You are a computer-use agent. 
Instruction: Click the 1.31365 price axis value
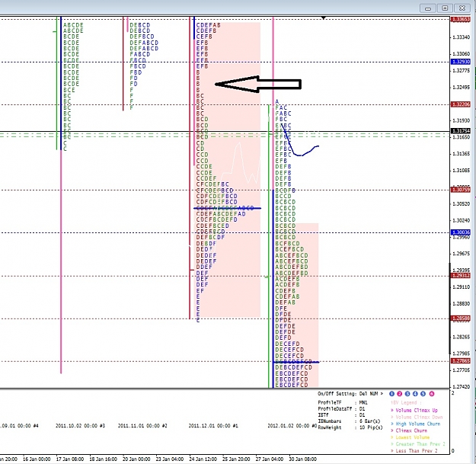(x=461, y=154)
